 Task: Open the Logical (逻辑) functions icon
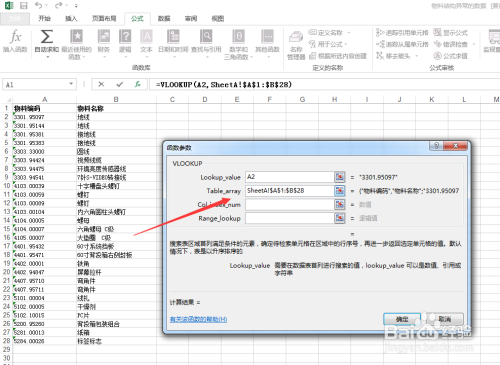point(125,36)
